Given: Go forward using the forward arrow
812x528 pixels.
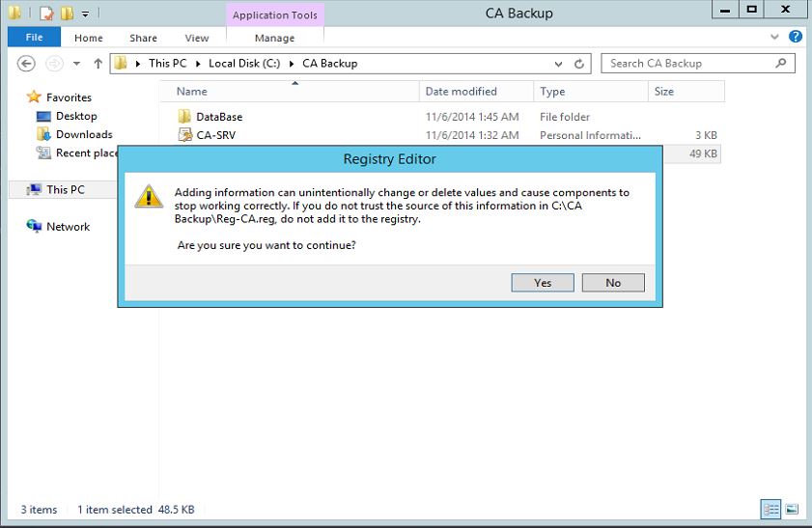Looking at the screenshot, I should point(54,64).
